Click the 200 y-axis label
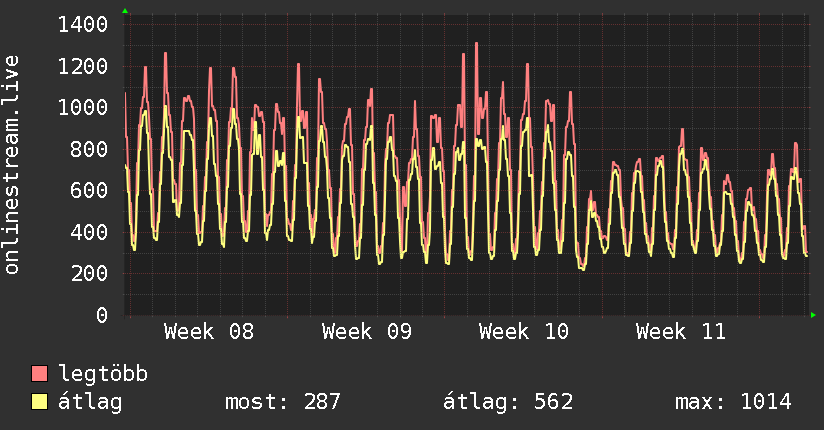The image size is (824, 430). 89,273
